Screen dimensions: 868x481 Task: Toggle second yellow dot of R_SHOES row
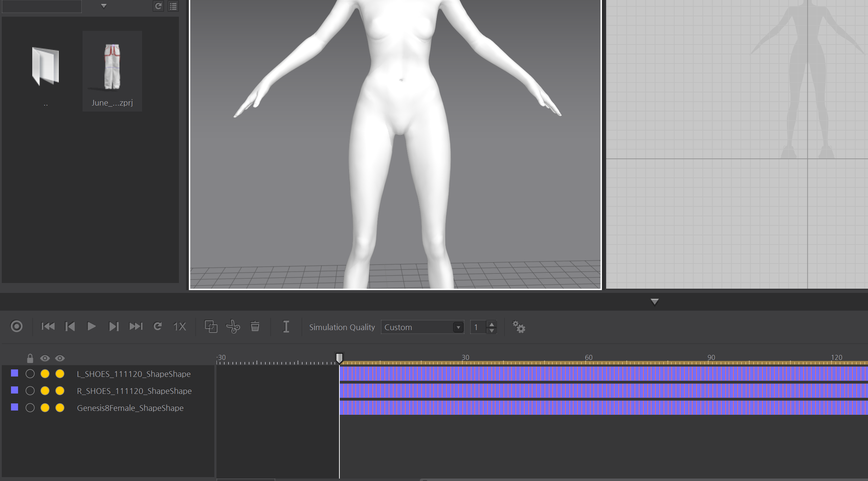pyautogui.click(x=60, y=391)
